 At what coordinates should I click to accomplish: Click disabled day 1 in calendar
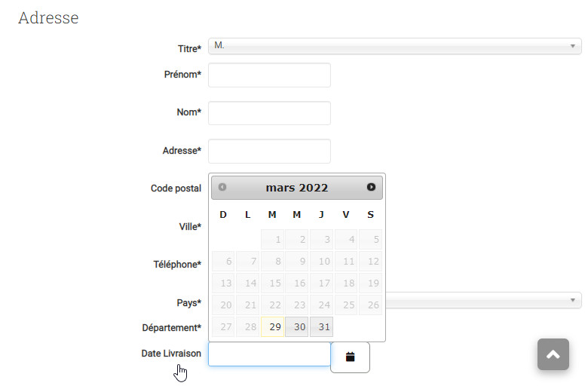[272, 239]
